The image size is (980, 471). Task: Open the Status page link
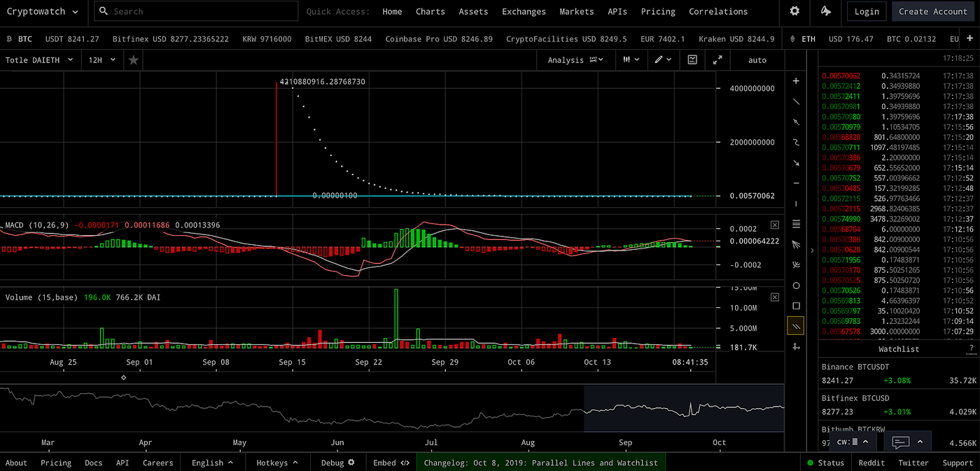click(825, 463)
